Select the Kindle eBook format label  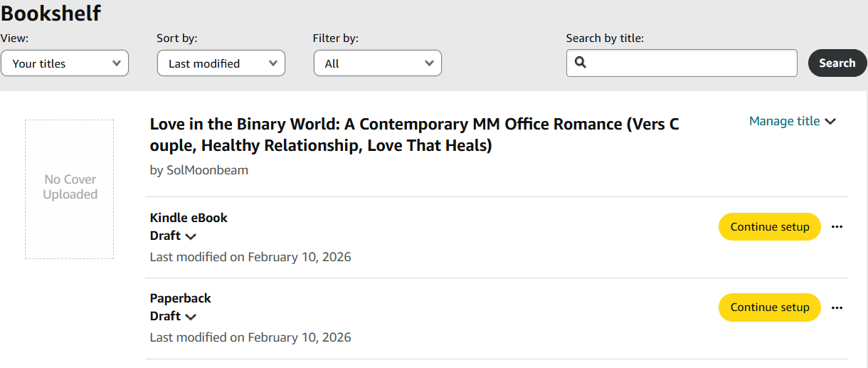click(x=189, y=218)
